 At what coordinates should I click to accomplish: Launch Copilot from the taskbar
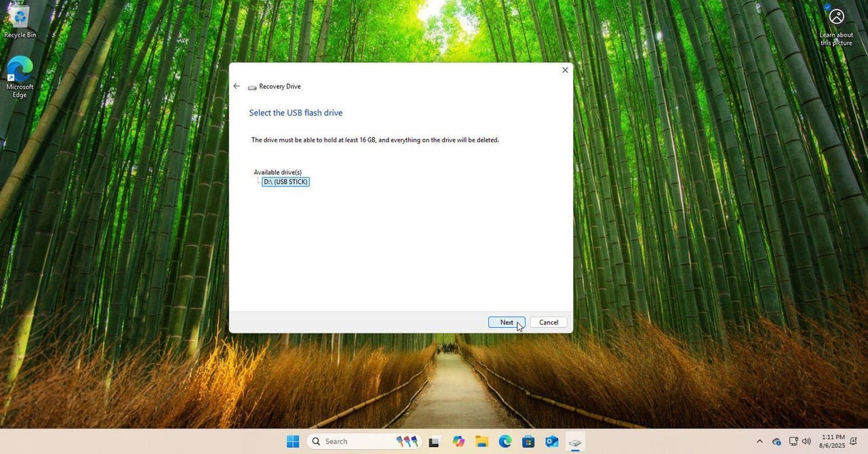458,442
